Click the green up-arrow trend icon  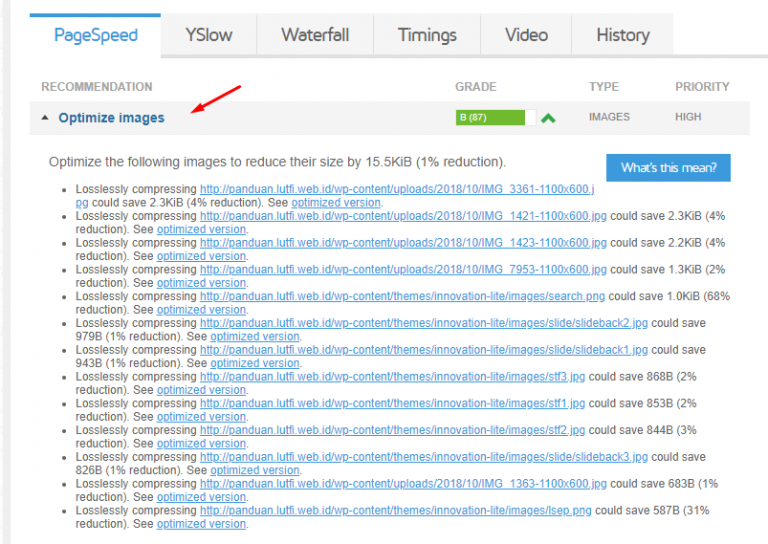click(x=548, y=118)
